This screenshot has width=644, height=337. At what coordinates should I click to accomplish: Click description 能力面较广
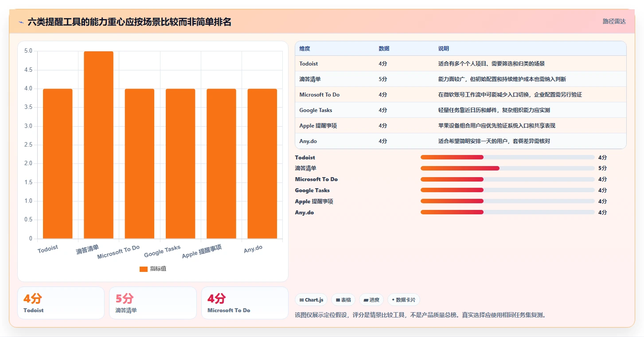tap(502, 79)
